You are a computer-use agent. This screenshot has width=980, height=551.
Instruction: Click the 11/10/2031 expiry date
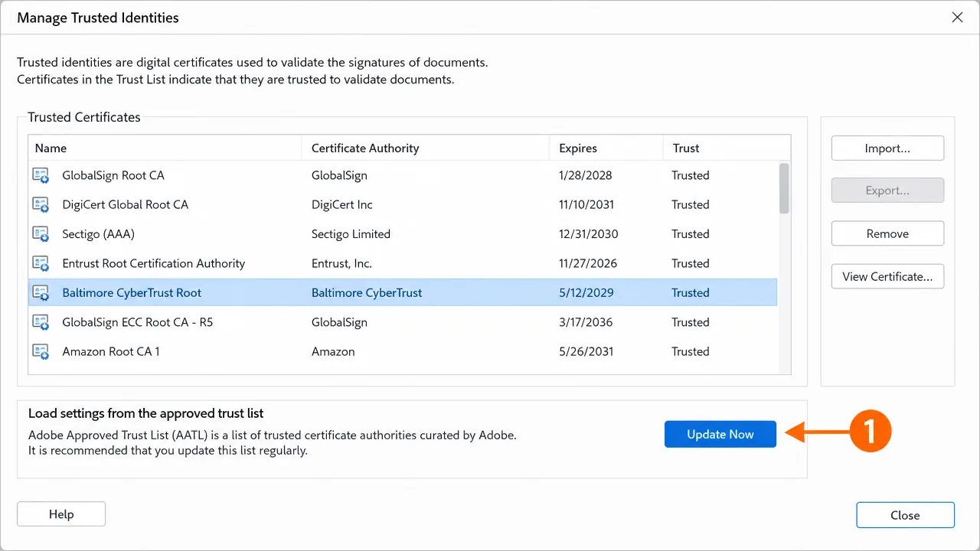tap(586, 204)
